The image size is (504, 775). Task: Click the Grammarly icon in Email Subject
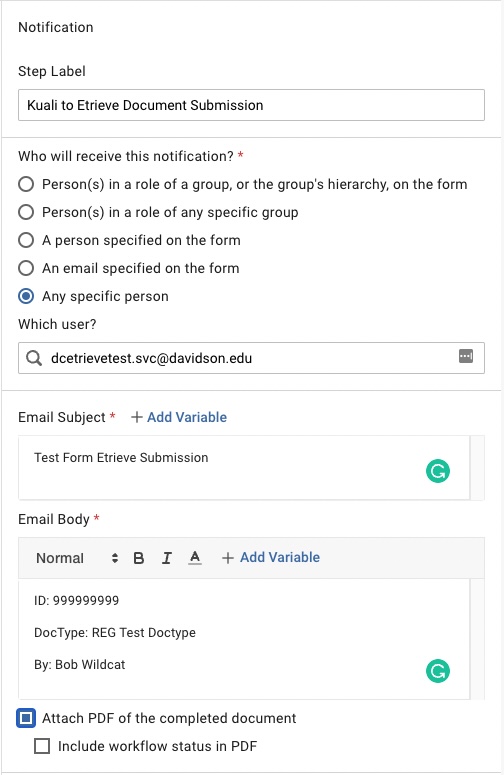(x=438, y=471)
